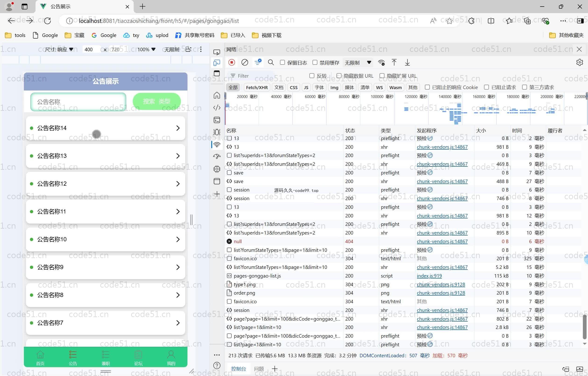Screen dimensions: 588x376
Task: Open the 100% zoom dropdown
Action: [x=146, y=49]
